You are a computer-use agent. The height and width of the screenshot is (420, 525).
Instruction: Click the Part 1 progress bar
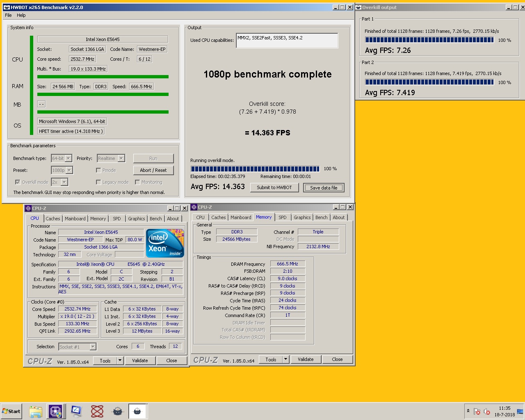tap(429, 40)
